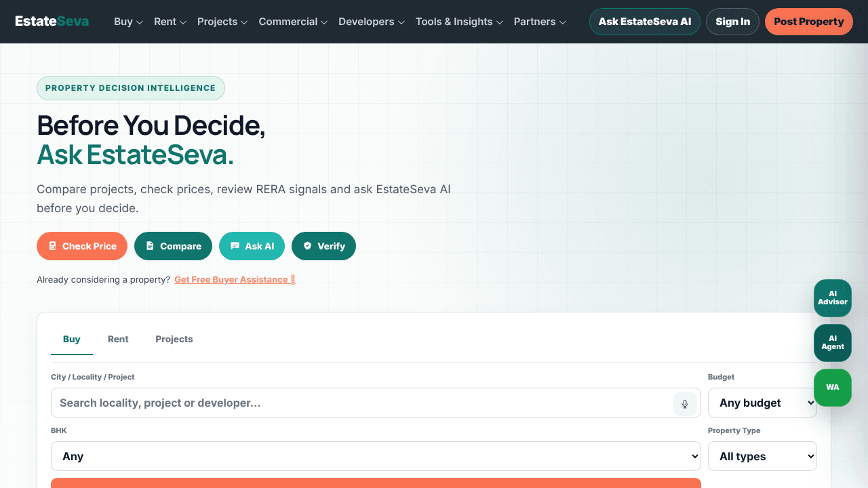Click the microphone voice search icon
The width and height of the screenshot is (868, 488).
click(685, 403)
